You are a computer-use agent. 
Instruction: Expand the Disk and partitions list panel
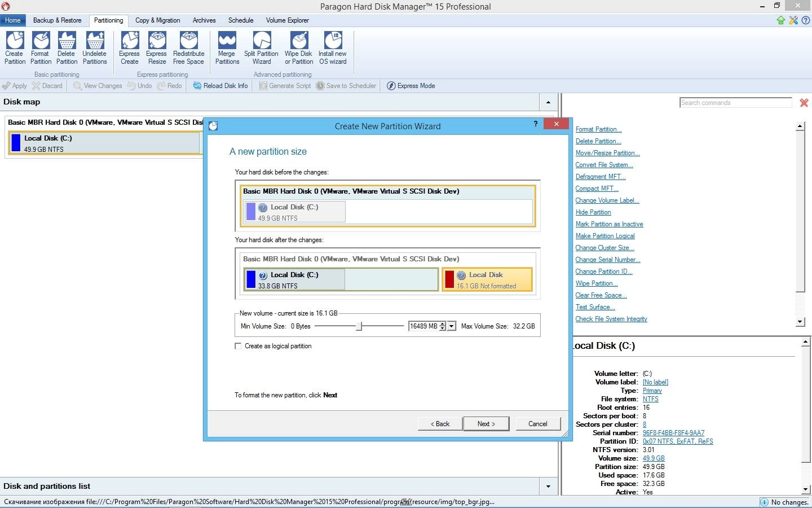click(x=548, y=487)
